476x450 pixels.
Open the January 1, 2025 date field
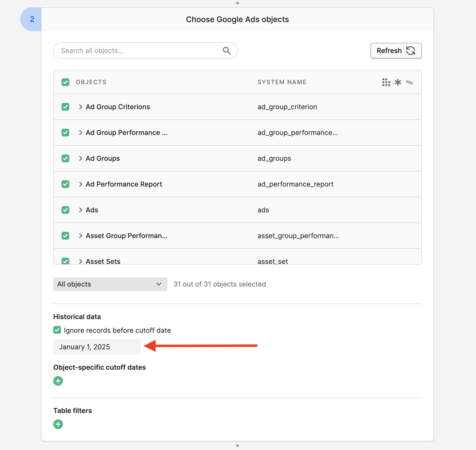[x=97, y=347]
